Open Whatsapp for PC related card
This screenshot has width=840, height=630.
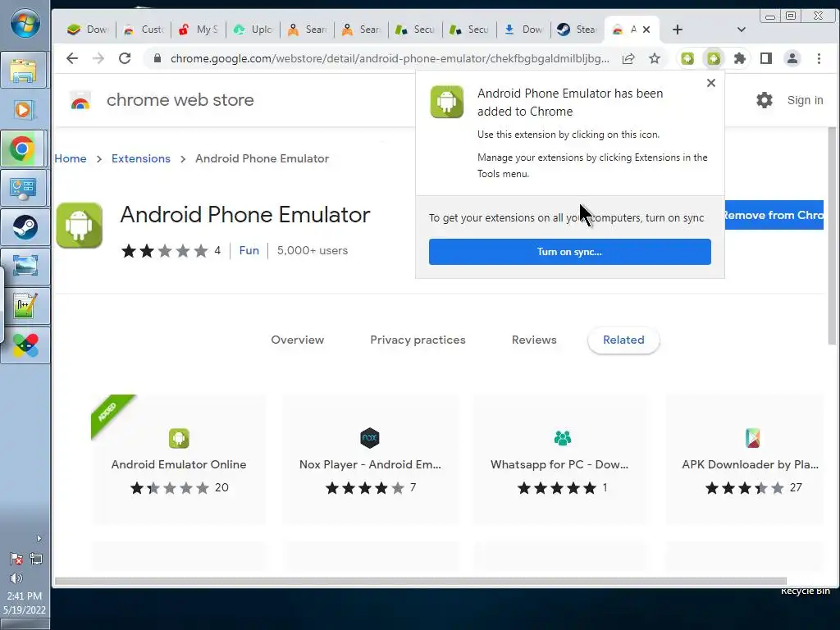(x=559, y=459)
